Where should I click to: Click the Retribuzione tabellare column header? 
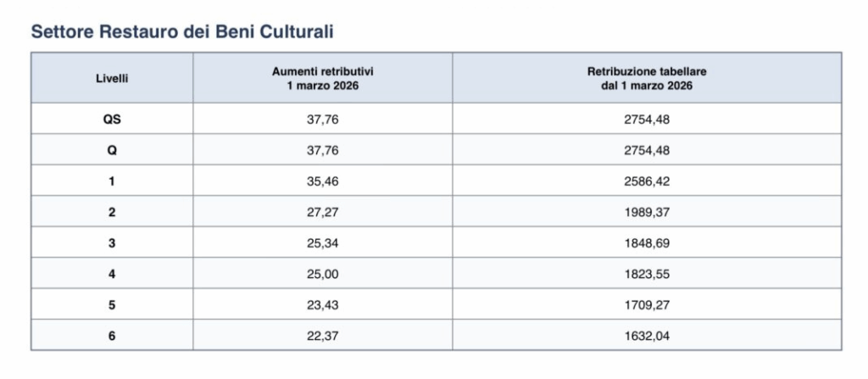(647, 78)
